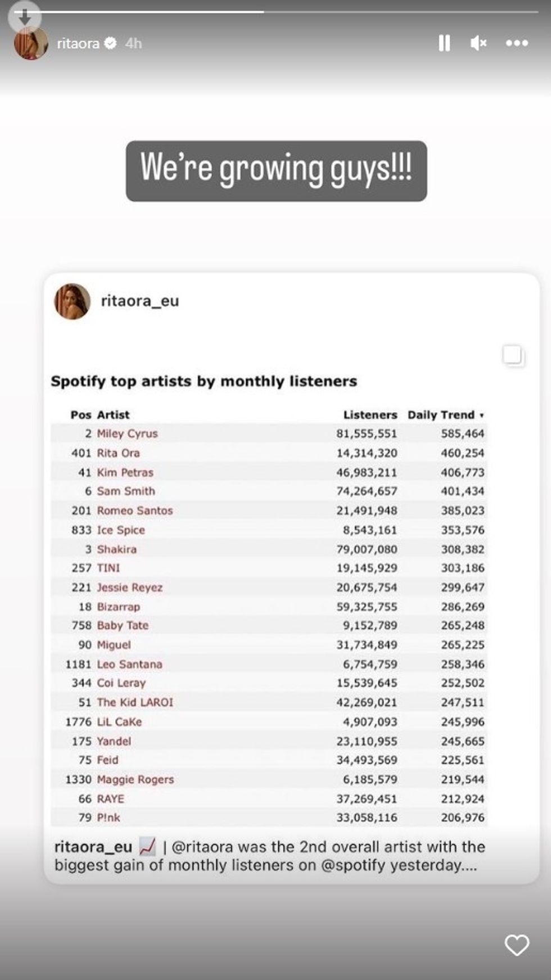This screenshot has height=980, width=551.
Task: Tap the chart emoji in the caption
Action: tap(147, 846)
